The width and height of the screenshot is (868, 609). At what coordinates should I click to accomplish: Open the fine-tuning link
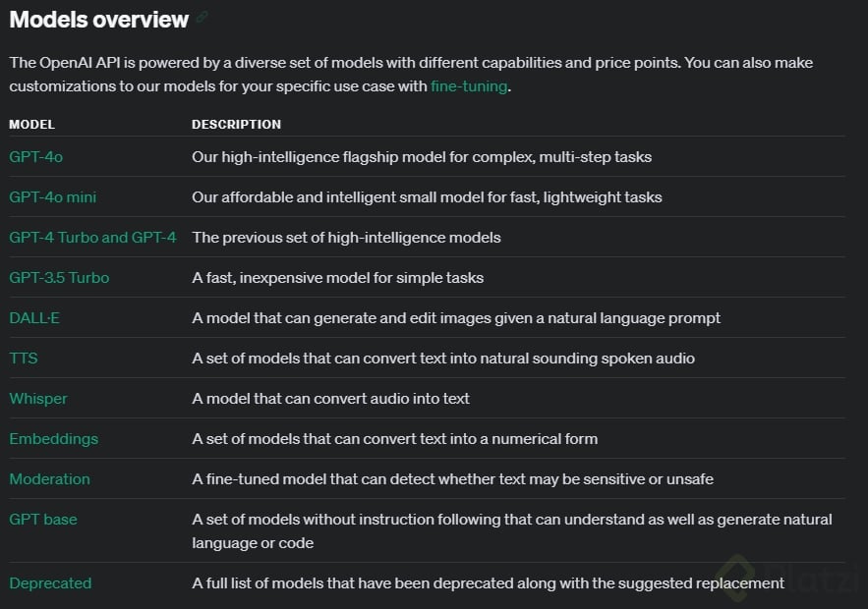[469, 86]
